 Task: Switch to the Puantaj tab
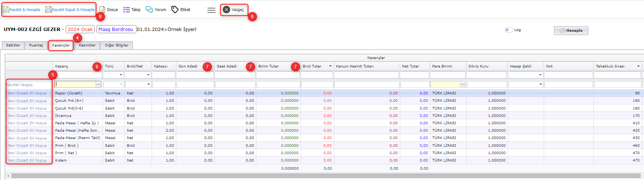(x=36, y=45)
